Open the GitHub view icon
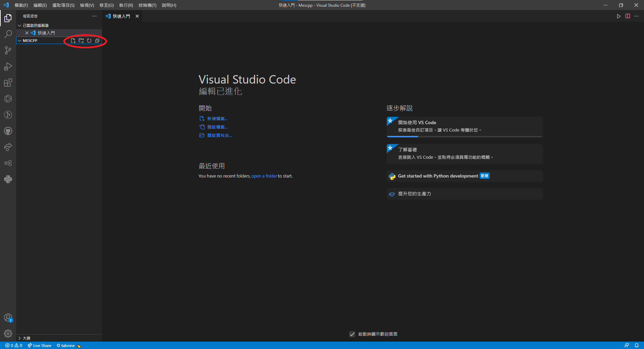 [8, 131]
